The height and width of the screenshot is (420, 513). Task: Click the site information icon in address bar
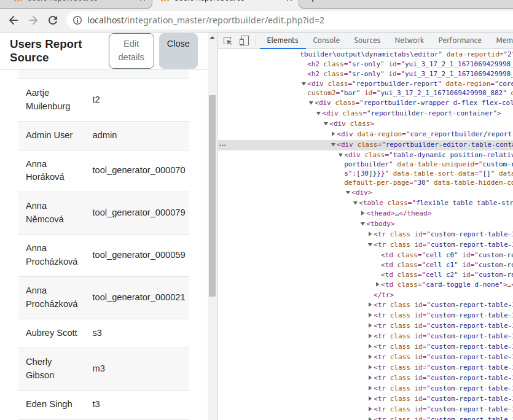pos(77,20)
